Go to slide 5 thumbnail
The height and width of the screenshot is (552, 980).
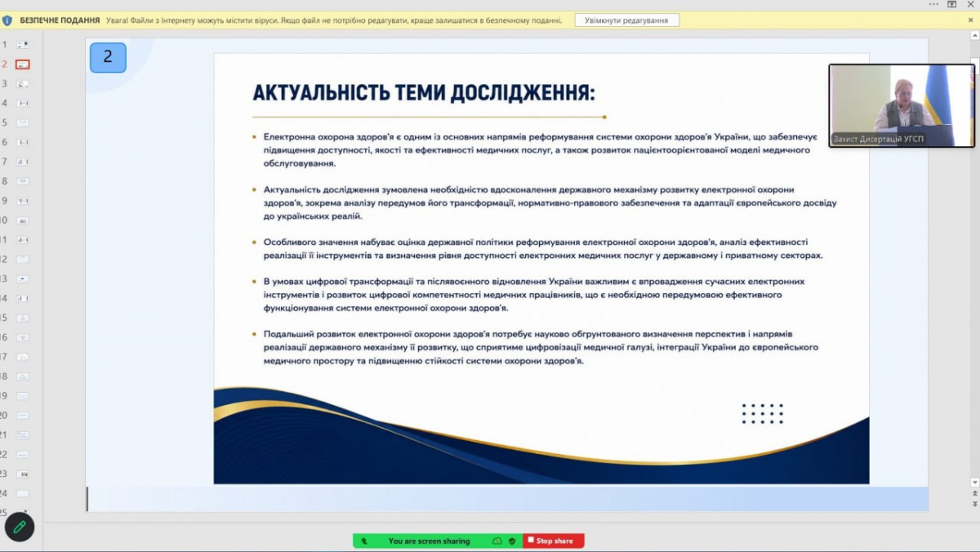pos(23,122)
